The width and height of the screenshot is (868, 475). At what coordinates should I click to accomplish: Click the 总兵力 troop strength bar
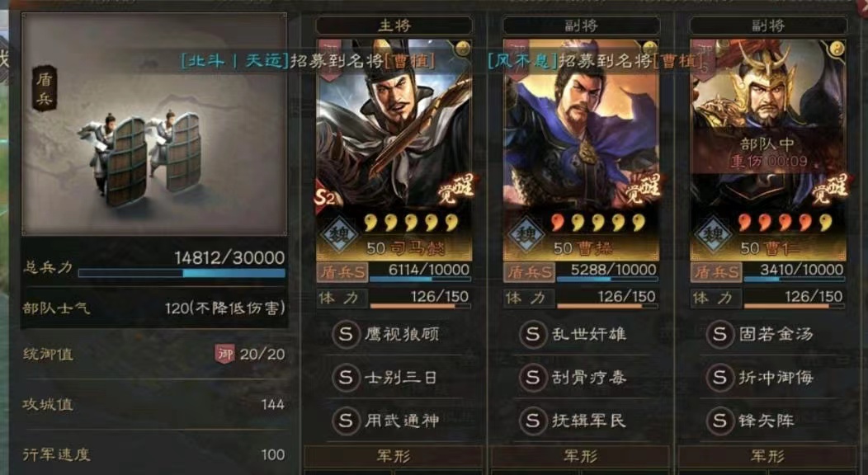182,273
